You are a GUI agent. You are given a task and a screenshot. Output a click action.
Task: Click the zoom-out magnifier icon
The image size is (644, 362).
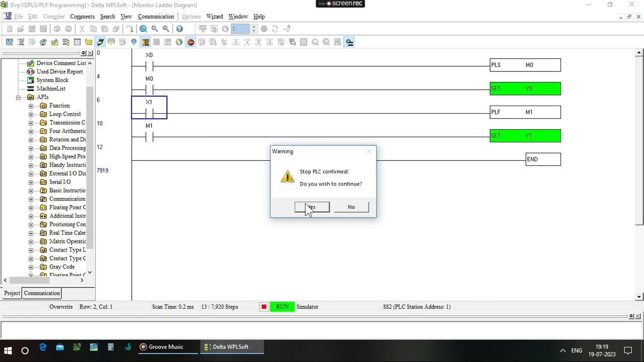[x=166, y=29]
